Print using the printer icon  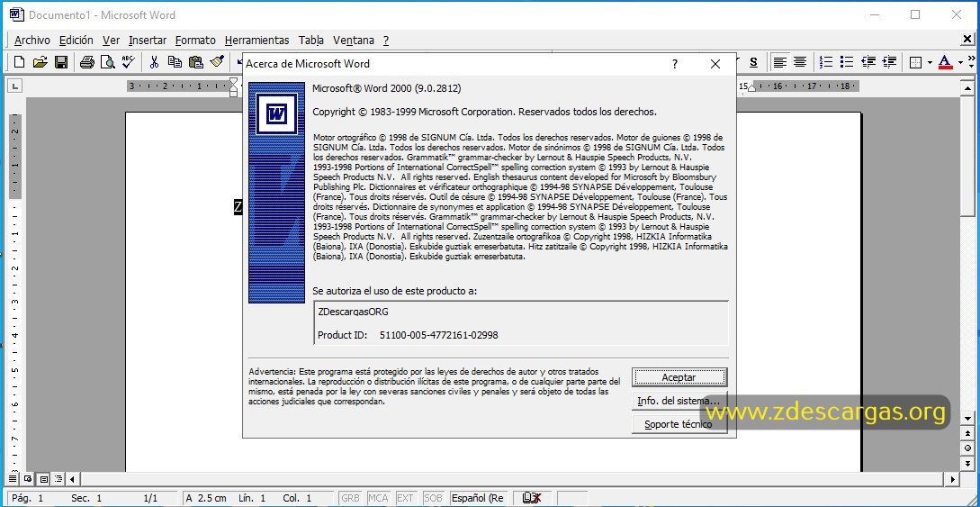click(87, 62)
